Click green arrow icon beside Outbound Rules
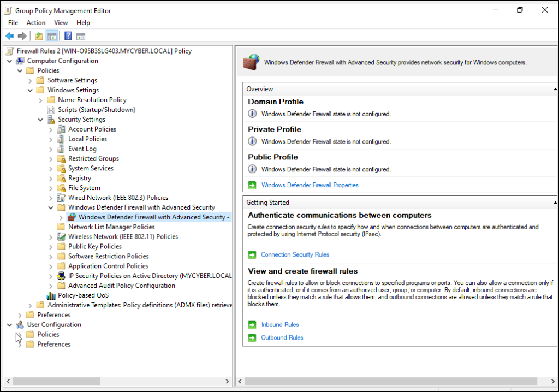559x392 pixels. [252, 338]
